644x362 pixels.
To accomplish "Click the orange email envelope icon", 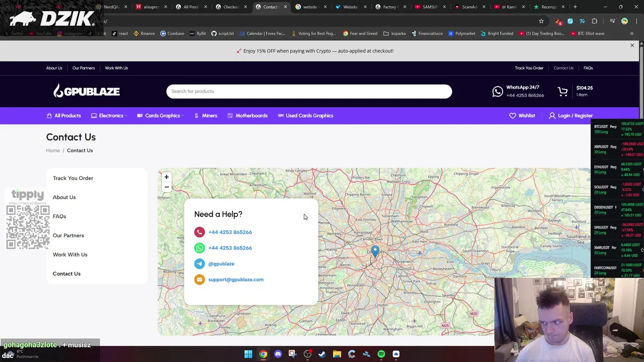I will coord(200,280).
